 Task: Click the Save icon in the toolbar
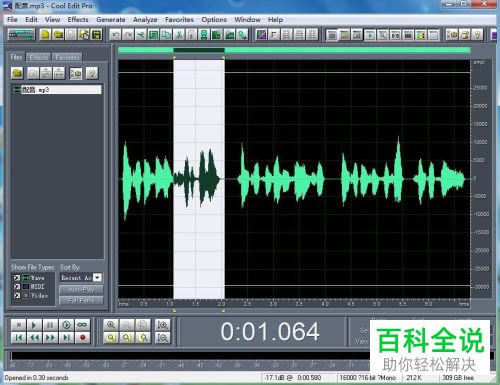click(x=71, y=34)
